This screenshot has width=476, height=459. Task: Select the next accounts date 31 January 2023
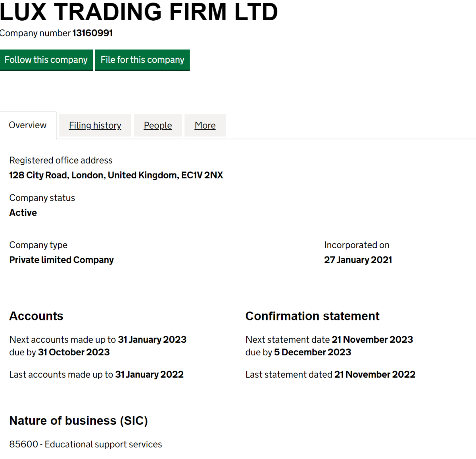click(152, 339)
